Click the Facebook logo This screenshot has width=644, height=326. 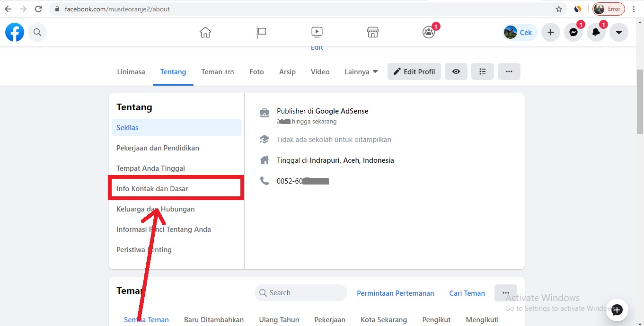14,32
